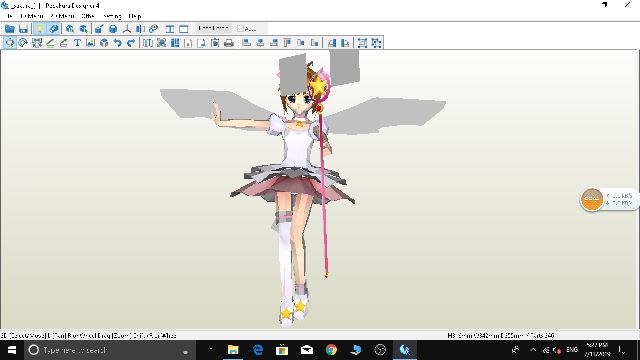Open Mail app from taskbar
This screenshot has width=640, height=360.
tap(307, 350)
